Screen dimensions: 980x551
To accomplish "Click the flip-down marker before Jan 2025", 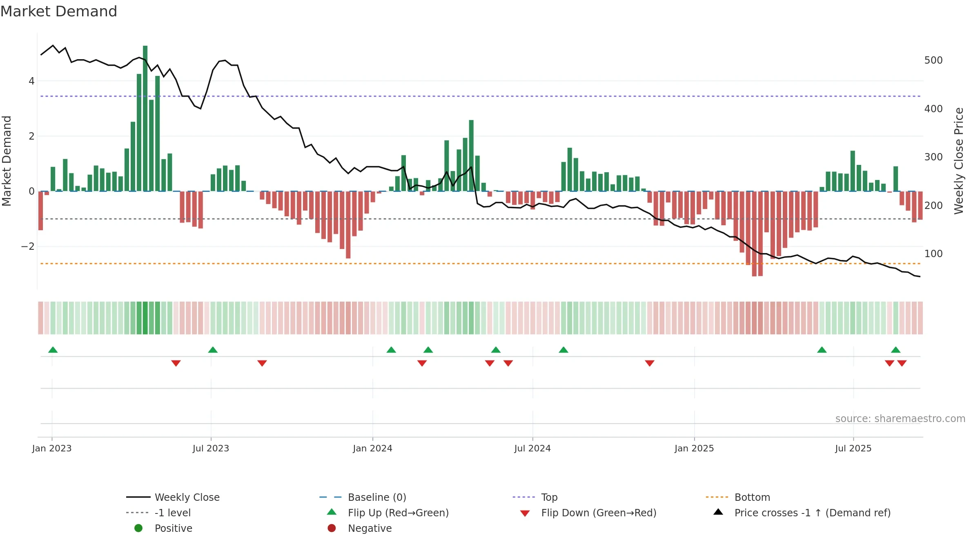I will pos(650,363).
